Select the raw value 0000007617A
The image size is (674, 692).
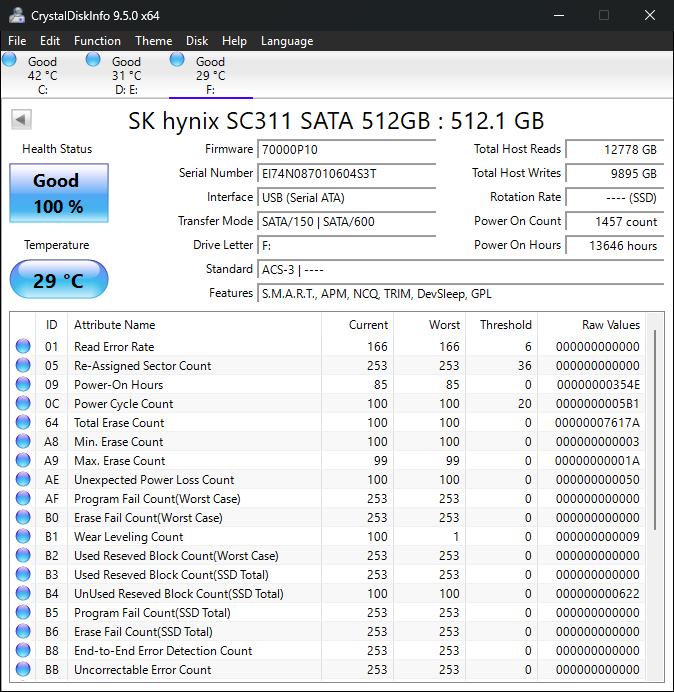(597, 423)
